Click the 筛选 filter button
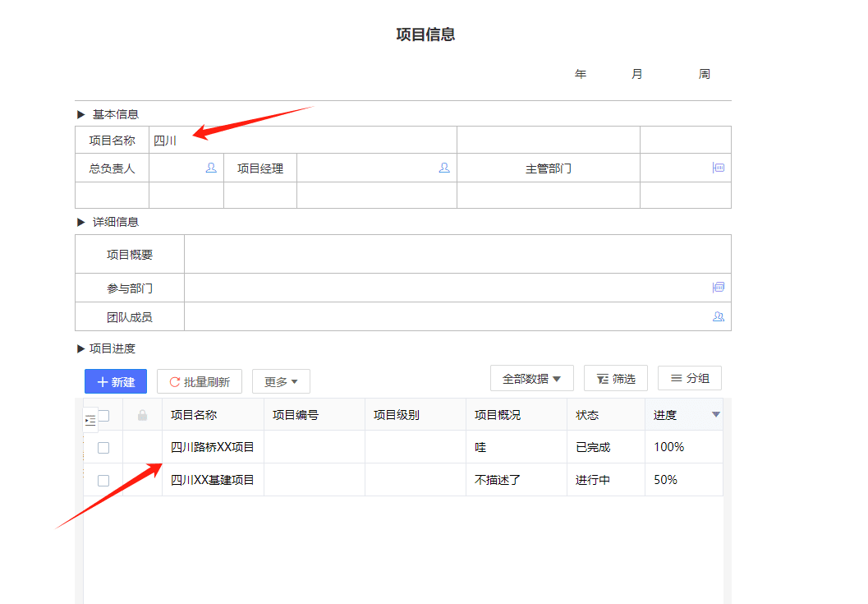The height and width of the screenshot is (604, 868). (616, 379)
